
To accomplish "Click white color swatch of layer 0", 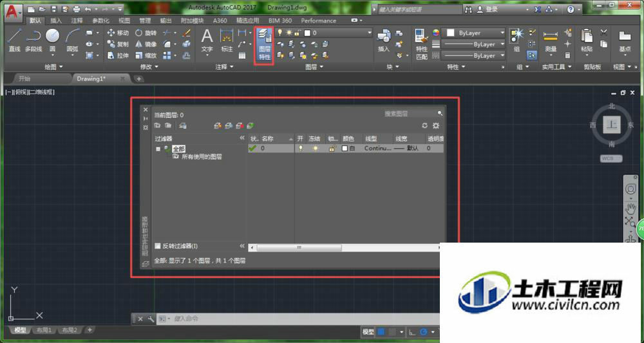I will point(345,149).
